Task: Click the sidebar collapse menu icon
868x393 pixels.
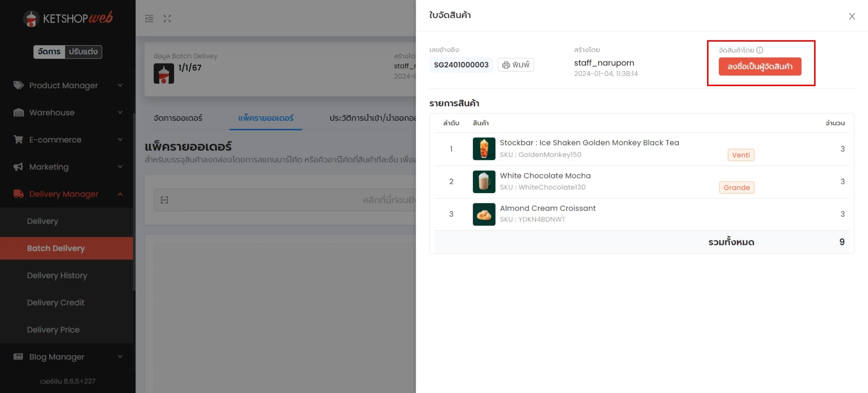Action: click(149, 18)
